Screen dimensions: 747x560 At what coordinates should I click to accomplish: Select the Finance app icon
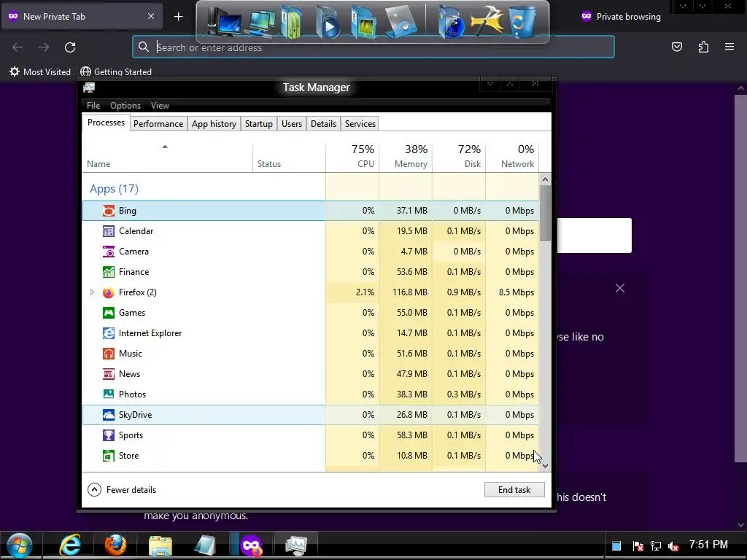(x=109, y=272)
